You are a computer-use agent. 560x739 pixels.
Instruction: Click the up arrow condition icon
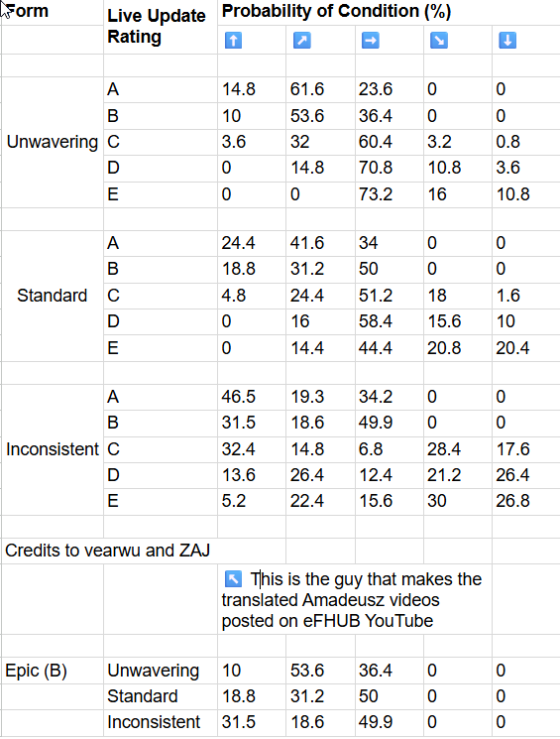(233, 41)
